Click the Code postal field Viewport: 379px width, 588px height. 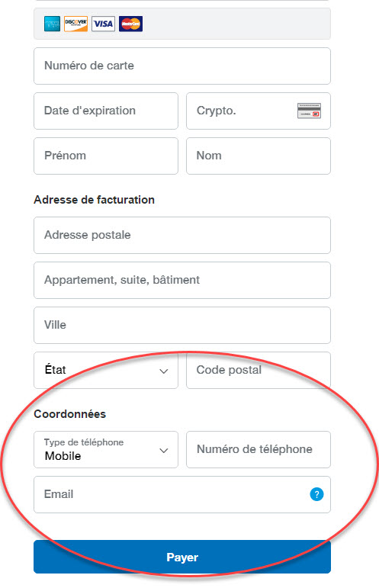(x=259, y=370)
